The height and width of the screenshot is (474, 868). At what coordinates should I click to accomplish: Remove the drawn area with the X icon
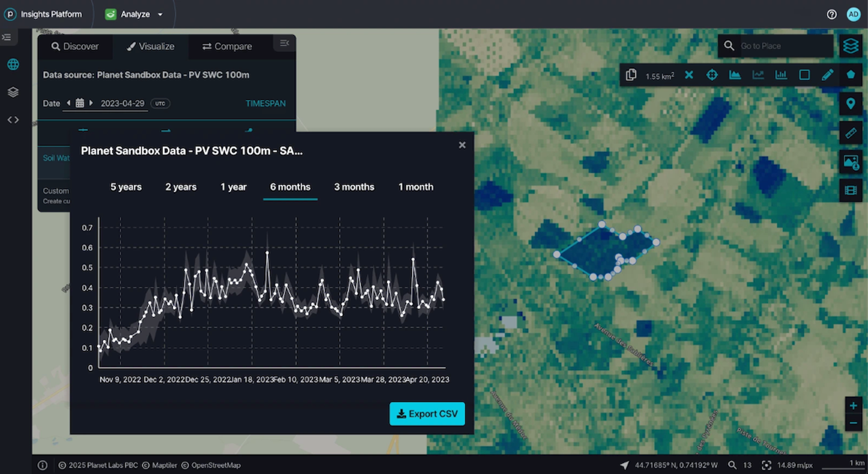click(x=689, y=75)
